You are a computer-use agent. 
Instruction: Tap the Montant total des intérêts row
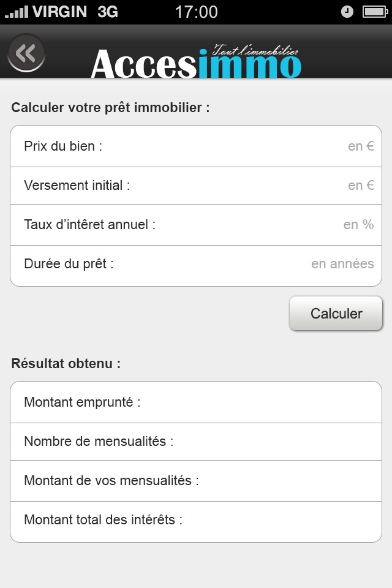196,520
